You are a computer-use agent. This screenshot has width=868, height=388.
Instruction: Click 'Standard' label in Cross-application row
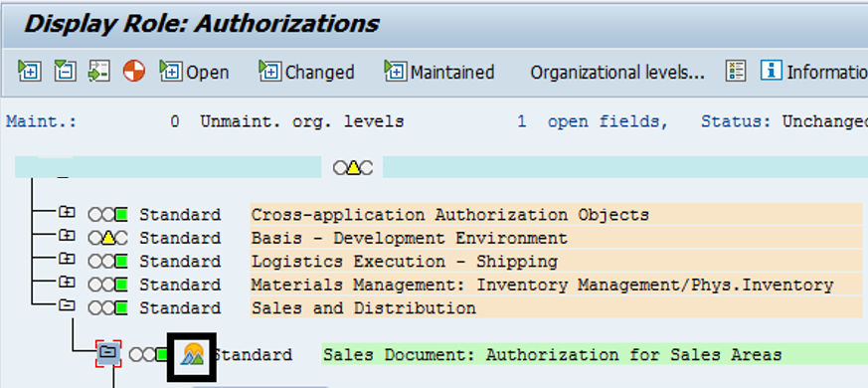click(x=180, y=215)
